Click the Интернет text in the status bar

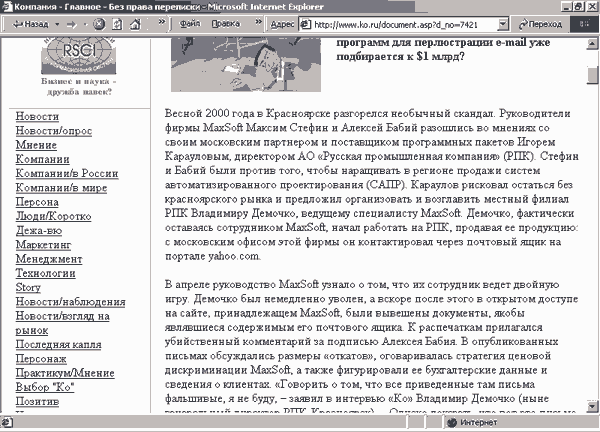478,422
